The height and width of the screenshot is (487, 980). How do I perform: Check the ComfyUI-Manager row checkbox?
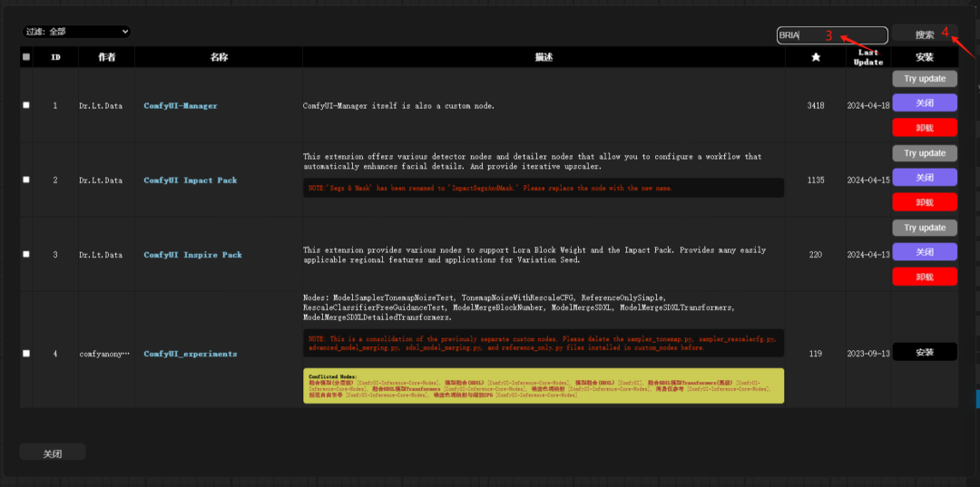click(26, 105)
